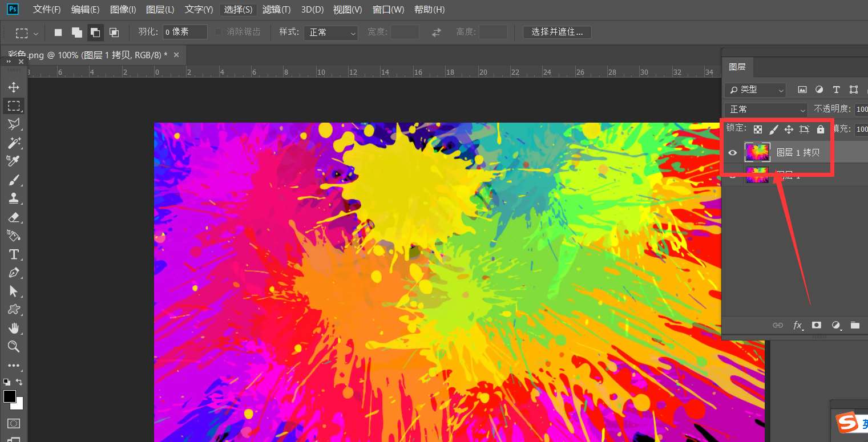Select the Horizontal Type tool
The image size is (868, 442).
click(14, 254)
